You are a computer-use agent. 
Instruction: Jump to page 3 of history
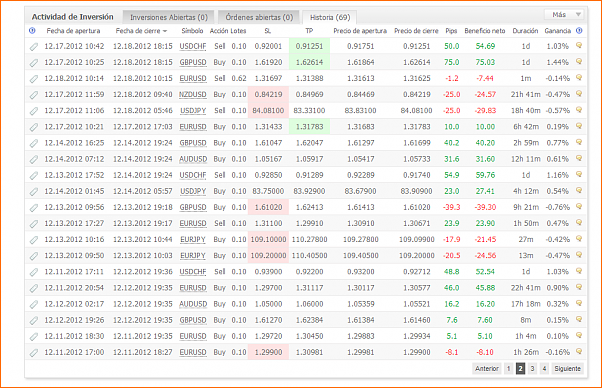pyautogui.click(x=532, y=368)
